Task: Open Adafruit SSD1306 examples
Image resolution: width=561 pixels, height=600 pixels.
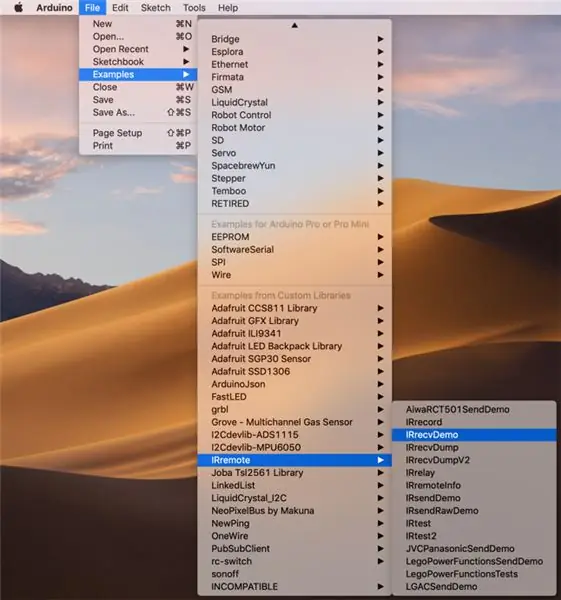Action: (294, 371)
